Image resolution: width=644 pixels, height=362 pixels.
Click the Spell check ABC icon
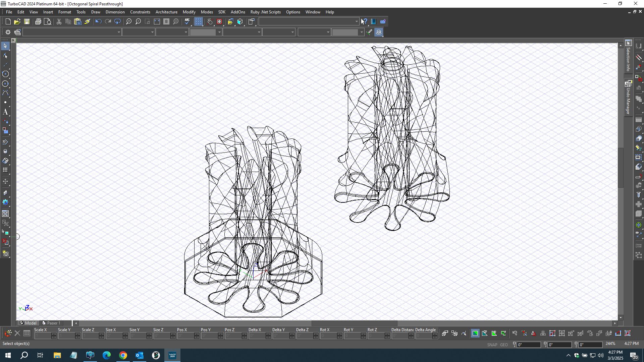point(187,21)
